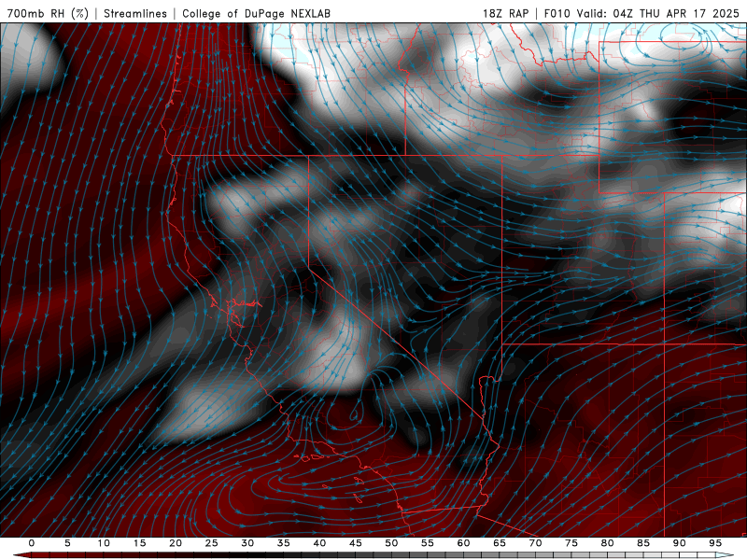Click the color bar label '20'
This screenshot has width=747, height=560.
click(176, 543)
